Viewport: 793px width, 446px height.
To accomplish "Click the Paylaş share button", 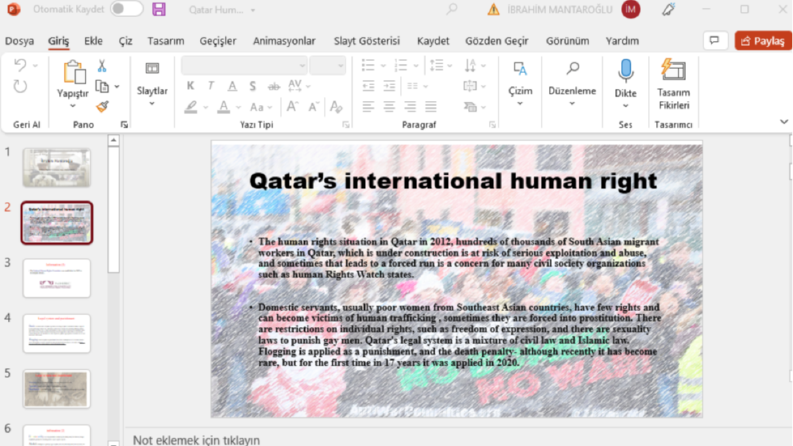I will tap(763, 40).
